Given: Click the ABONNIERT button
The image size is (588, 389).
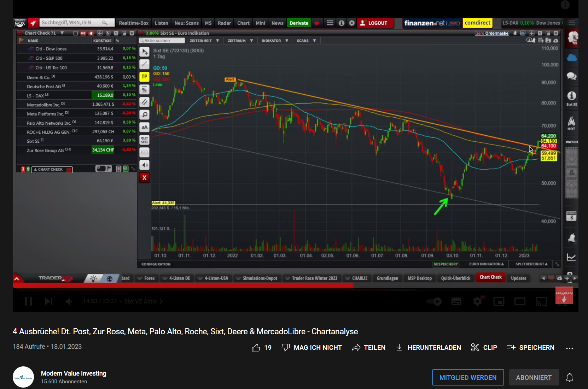Looking at the screenshot, I should pyautogui.click(x=534, y=378).
